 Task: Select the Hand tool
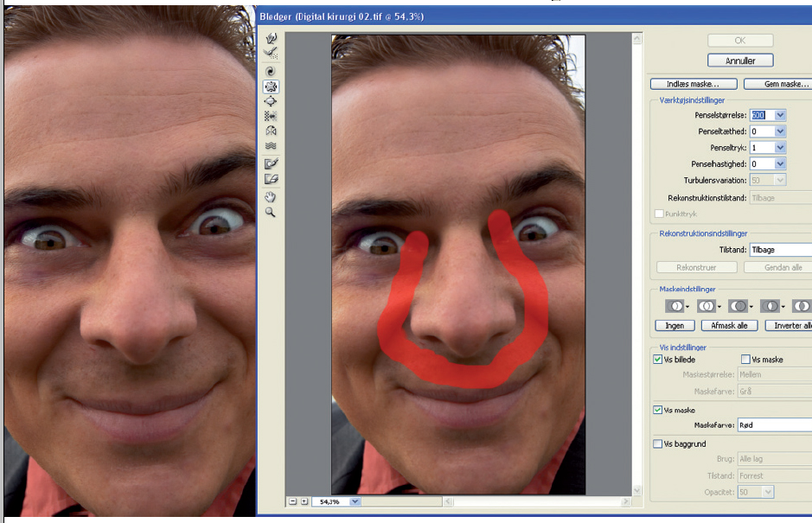271,197
